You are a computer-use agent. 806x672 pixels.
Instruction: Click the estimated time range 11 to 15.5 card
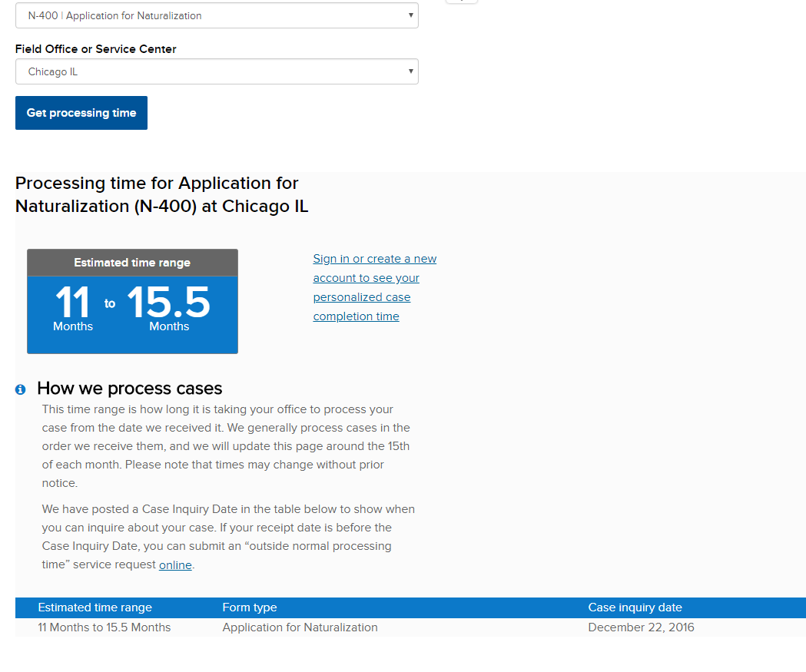pyautogui.click(x=133, y=302)
